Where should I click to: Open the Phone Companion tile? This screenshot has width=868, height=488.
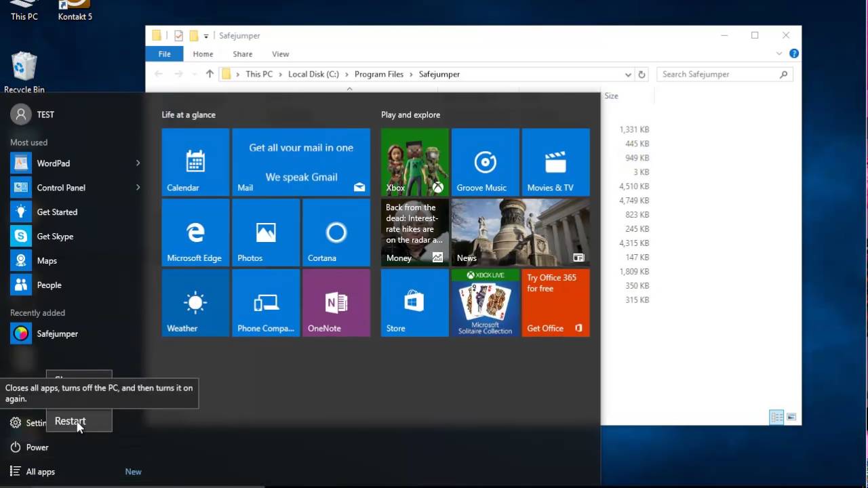tap(266, 303)
